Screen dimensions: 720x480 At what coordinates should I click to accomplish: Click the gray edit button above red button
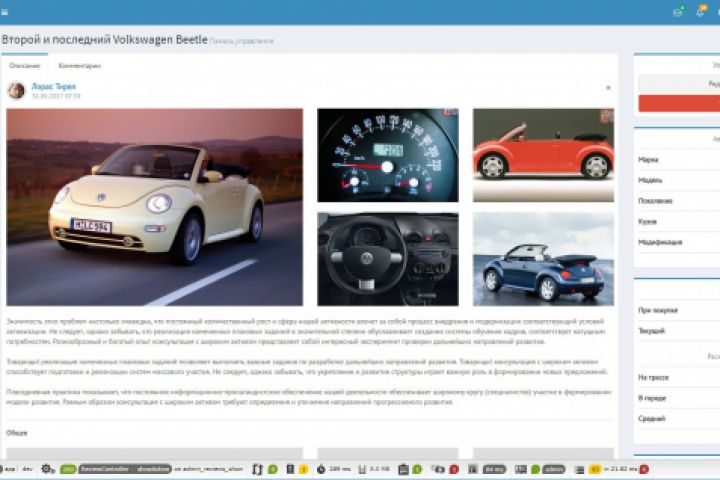click(679, 84)
